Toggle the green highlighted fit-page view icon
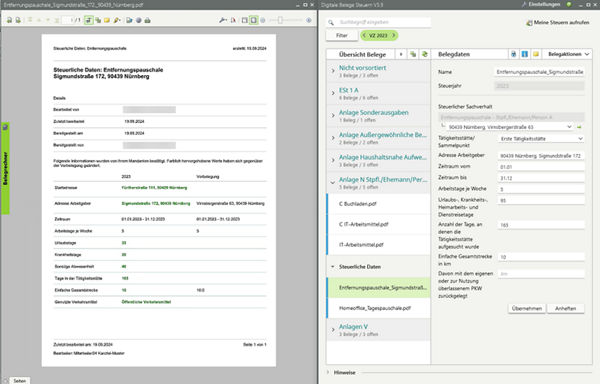The height and width of the screenshot is (384, 600). 253,20
